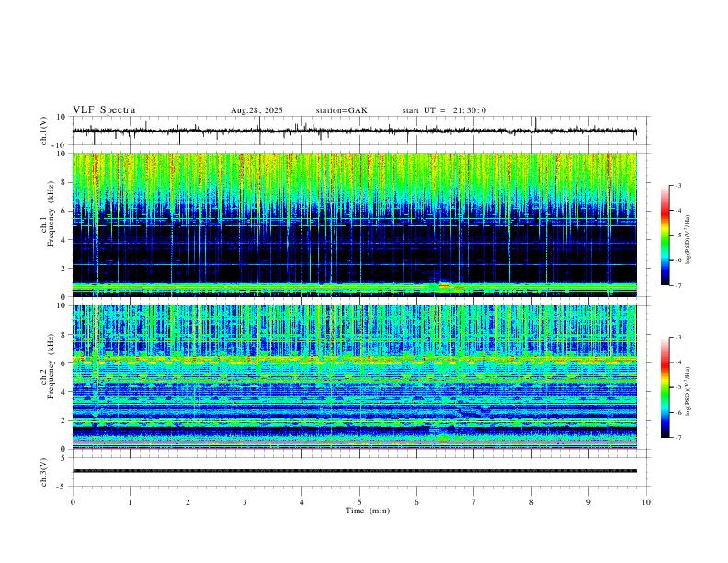
Task: Click time axis tick label "3"
Action: [x=245, y=502]
